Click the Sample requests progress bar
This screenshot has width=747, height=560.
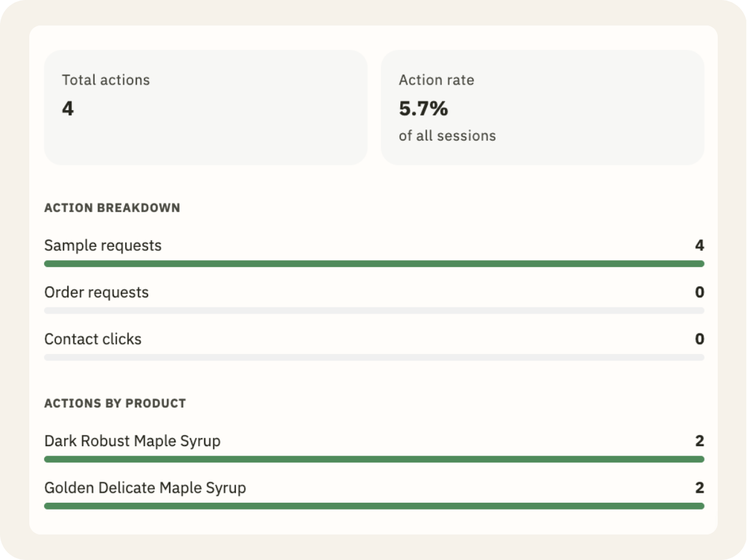coord(374,264)
